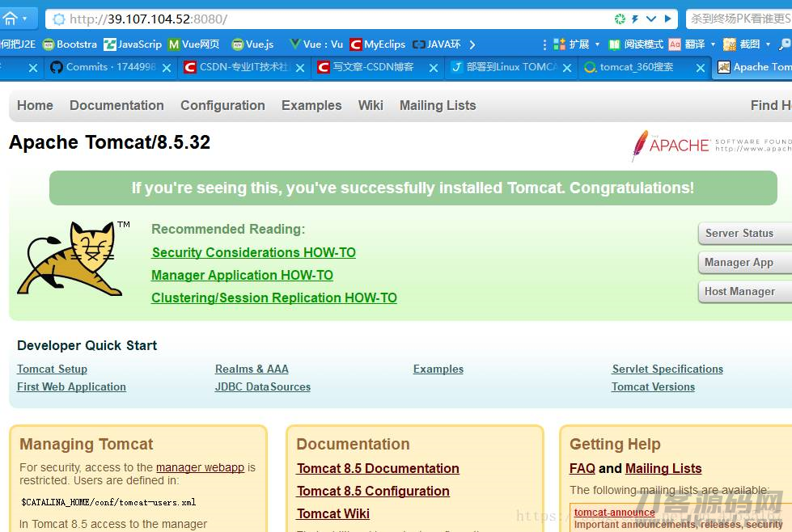Click the Server Status button
792x532 pixels.
pos(745,233)
